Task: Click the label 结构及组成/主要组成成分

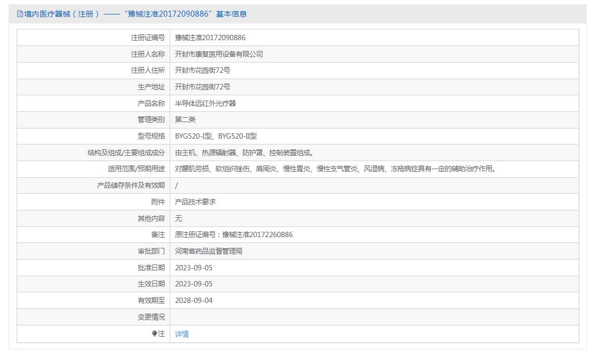Action: (126, 153)
